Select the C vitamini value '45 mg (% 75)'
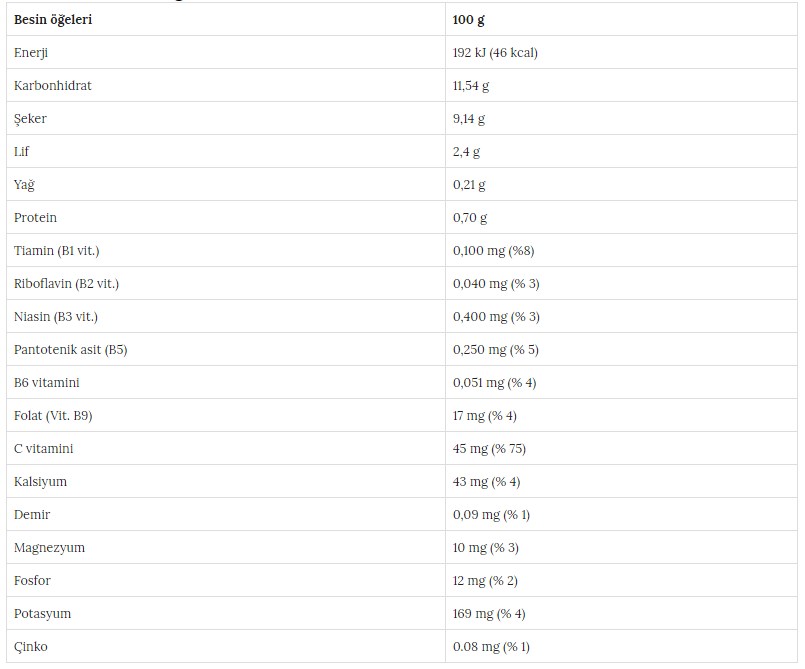This screenshot has width=805, height=669. pyautogui.click(x=489, y=449)
